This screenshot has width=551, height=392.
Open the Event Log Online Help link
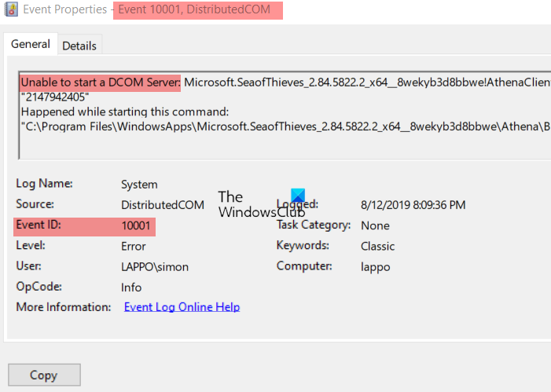(182, 307)
